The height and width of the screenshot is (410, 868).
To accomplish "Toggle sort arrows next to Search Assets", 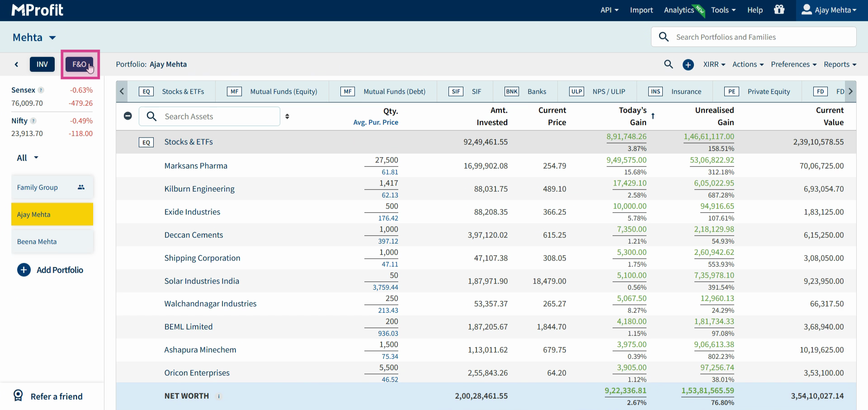I will tap(287, 117).
